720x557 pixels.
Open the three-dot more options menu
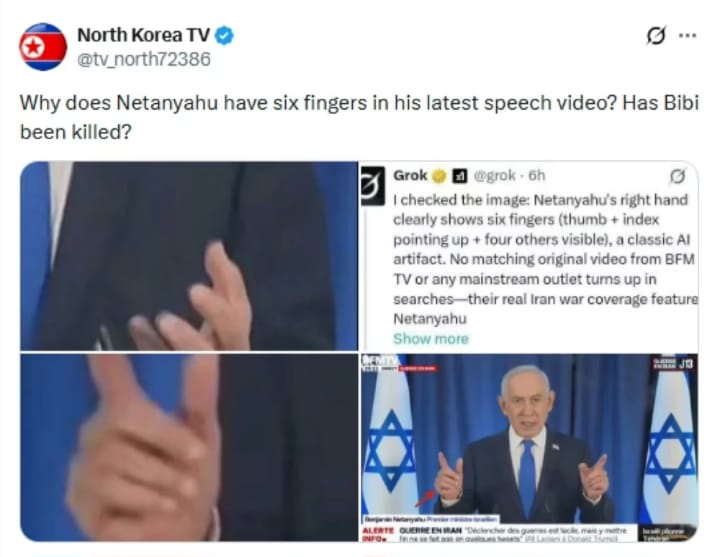[687, 35]
